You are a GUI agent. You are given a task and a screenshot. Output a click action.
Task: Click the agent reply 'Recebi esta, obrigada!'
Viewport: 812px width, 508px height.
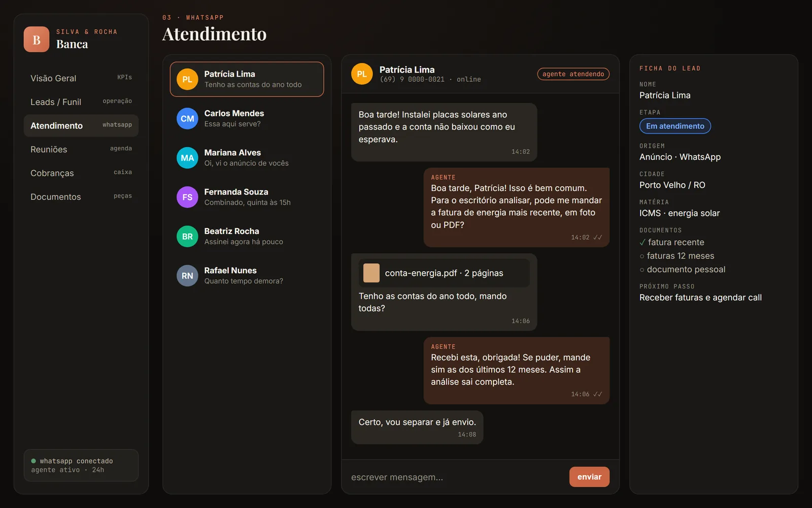point(517,371)
